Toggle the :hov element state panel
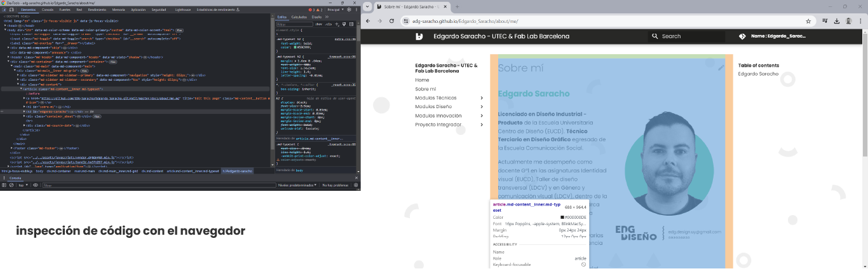 click(318, 24)
